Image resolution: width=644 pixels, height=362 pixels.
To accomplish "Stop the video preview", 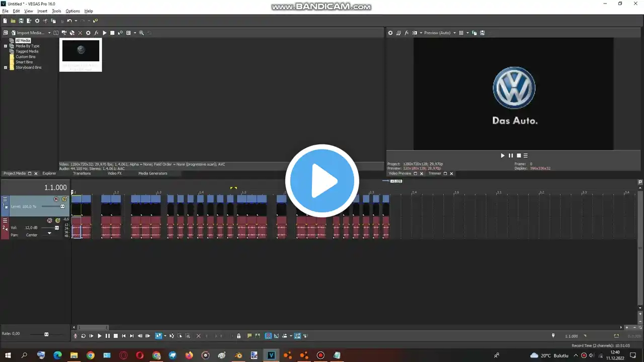I will (x=518, y=155).
